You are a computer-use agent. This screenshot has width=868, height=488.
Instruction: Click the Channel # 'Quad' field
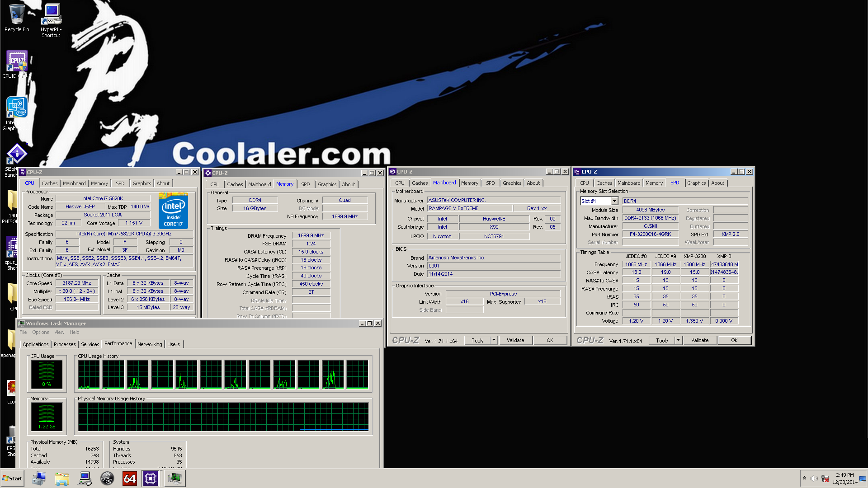coord(344,200)
